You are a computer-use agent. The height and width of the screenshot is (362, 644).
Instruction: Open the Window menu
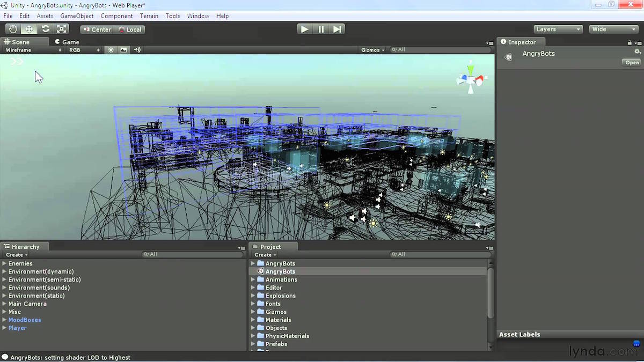[x=198, y=16]
